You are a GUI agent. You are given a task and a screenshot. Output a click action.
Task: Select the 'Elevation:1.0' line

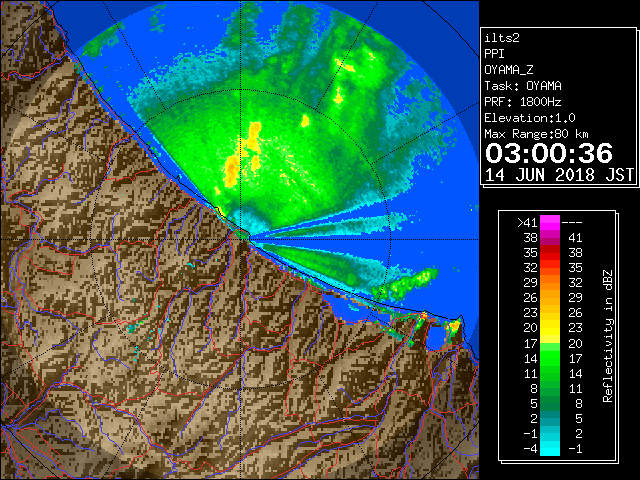click(x=530, y=118)
